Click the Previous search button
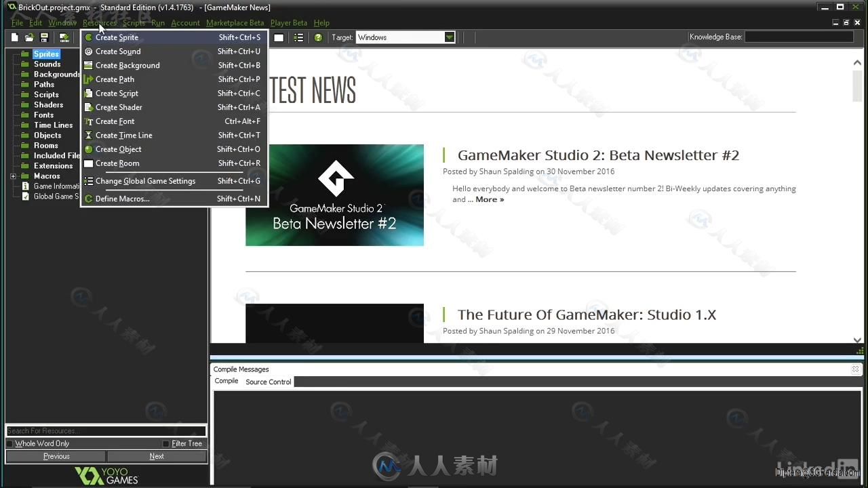 [x=56, y=456]
